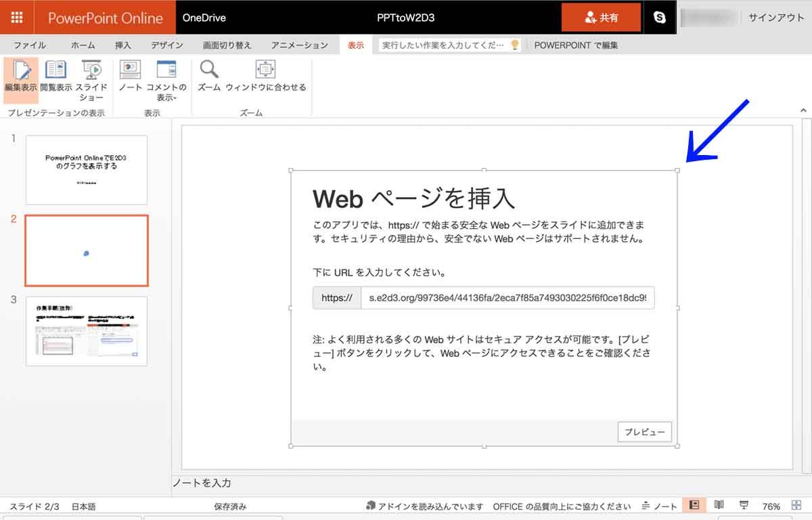Open the 挿入 tab

pyautogui.click(x=123, y=45)
